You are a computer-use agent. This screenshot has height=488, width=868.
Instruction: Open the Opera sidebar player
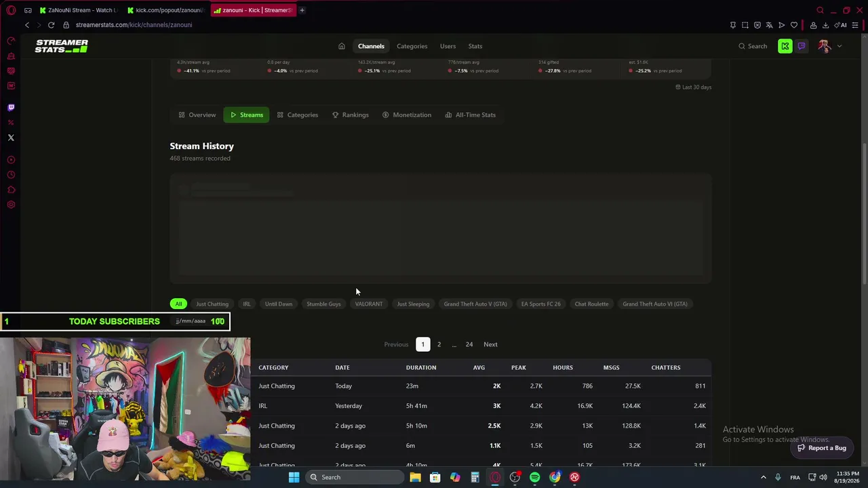click(x=11, y=160)
